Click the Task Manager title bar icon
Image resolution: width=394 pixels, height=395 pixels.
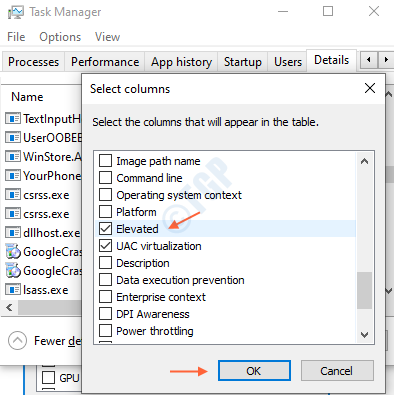point(15,12)
